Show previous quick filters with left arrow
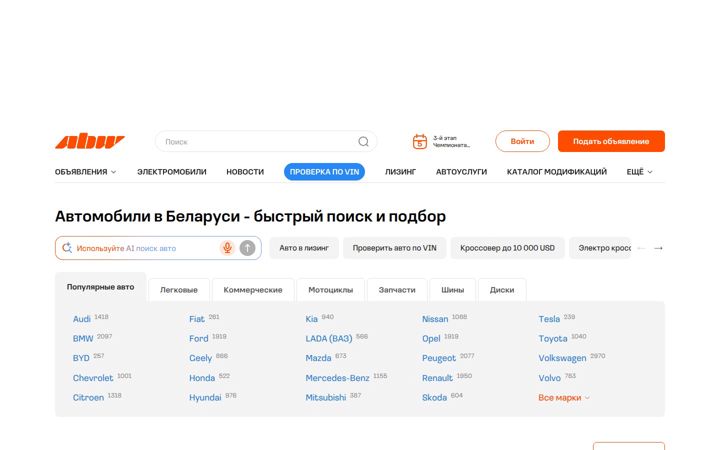Screen dimensions: 720x450 641,248
